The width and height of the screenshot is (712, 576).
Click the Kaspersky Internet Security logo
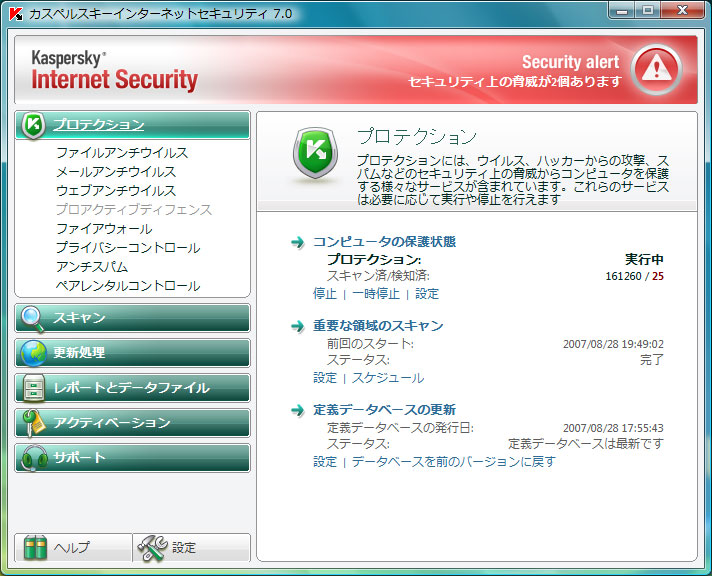pos(114,70)
